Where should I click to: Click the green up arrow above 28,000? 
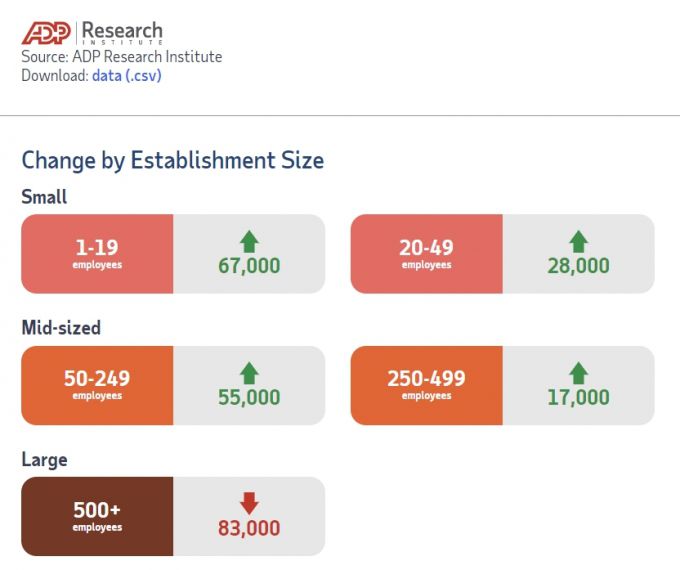578,241
